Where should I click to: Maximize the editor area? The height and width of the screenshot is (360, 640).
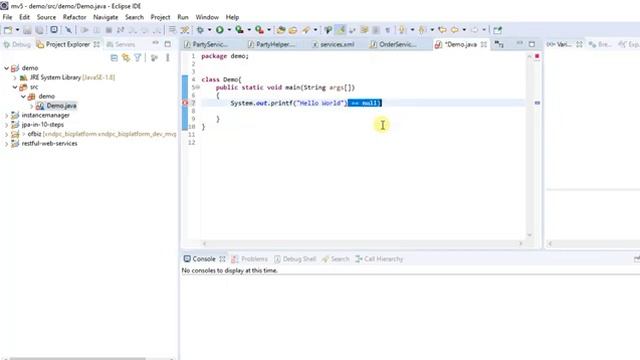click(532, 44)
